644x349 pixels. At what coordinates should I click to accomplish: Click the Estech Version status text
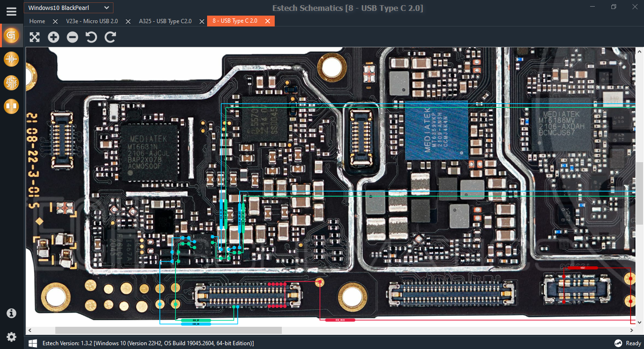[x=148, y=343]
